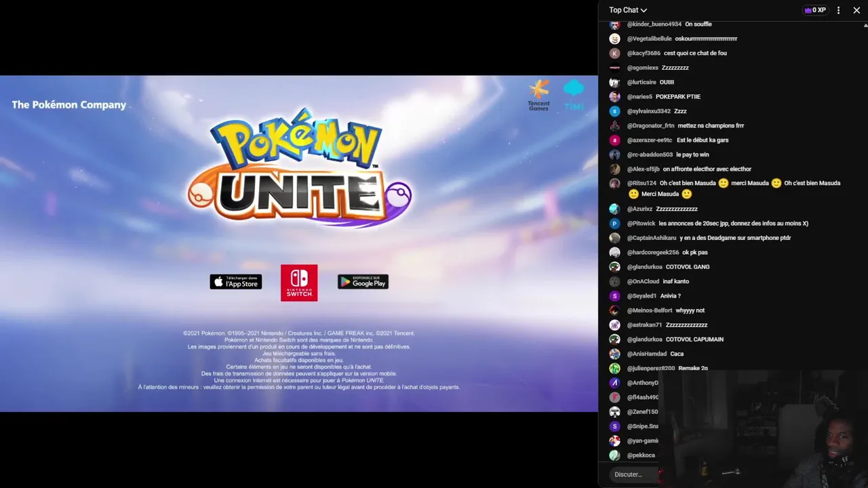Click message 'cest quoi ce chat de fou'

[x=695, y=53]
